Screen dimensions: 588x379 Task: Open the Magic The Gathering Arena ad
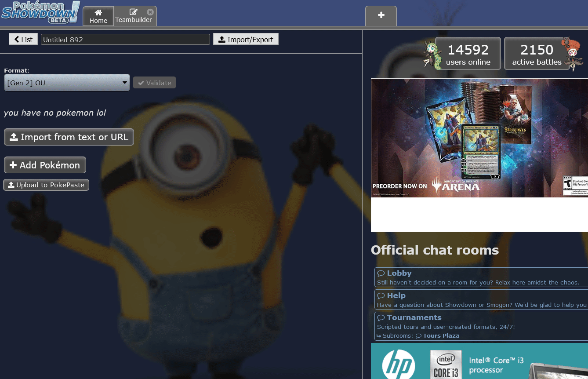[479, 138]
